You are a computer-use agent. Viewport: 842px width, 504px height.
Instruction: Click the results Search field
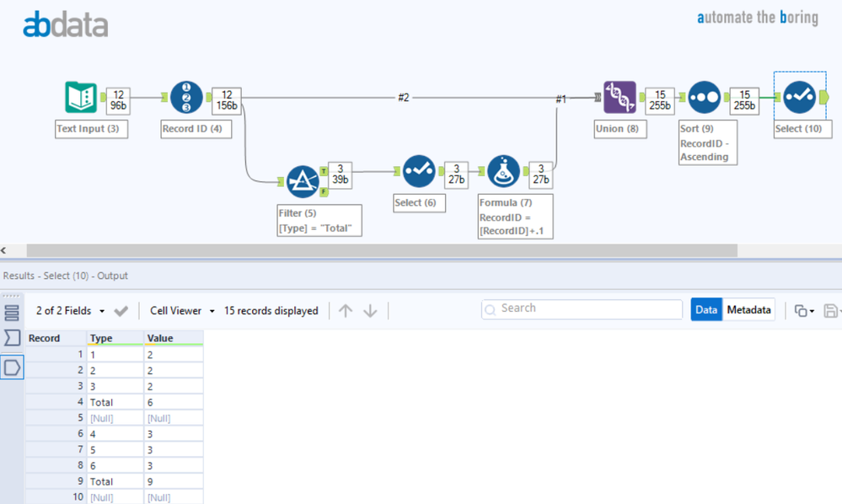coord(582,309)
